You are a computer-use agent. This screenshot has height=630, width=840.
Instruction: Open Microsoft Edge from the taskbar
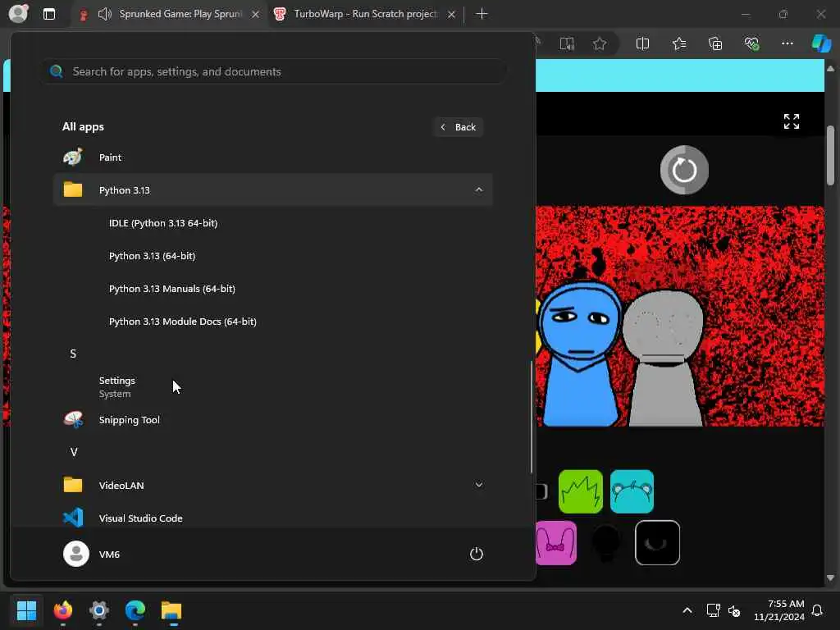135,610
